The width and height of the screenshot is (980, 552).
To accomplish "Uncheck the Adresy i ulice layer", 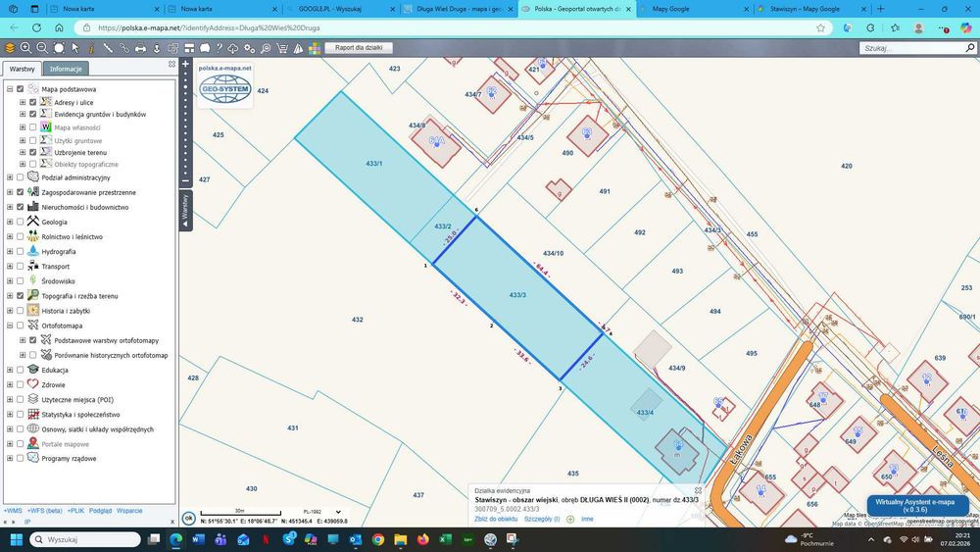I will tap(33, 102).
